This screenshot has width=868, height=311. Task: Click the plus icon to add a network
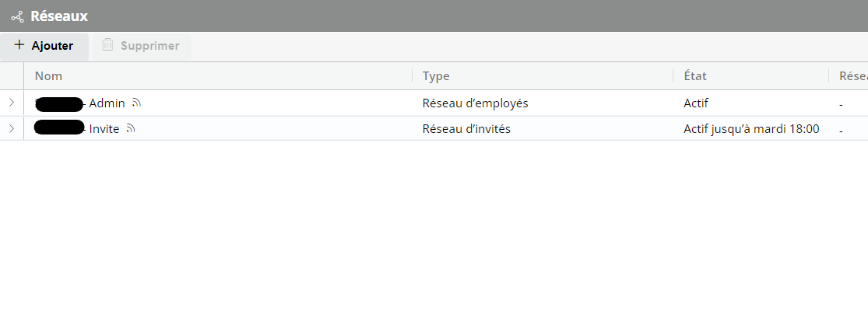tap(19, 45)
